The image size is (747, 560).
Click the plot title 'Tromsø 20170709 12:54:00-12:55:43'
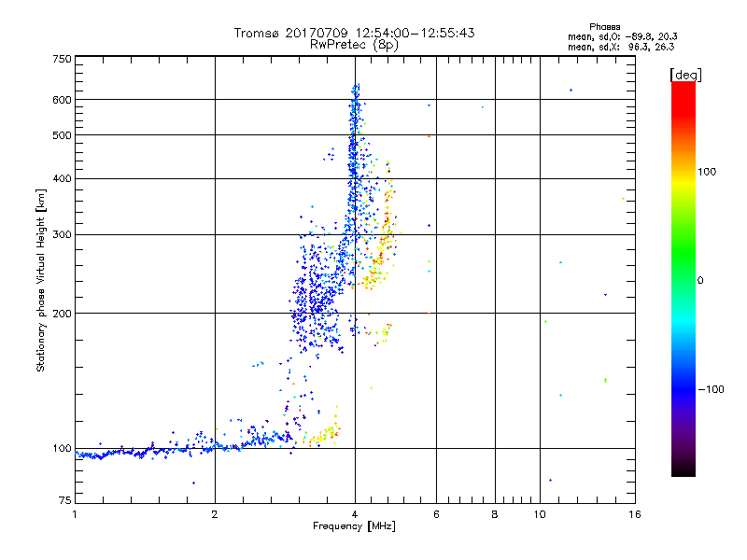pos(354,33)
